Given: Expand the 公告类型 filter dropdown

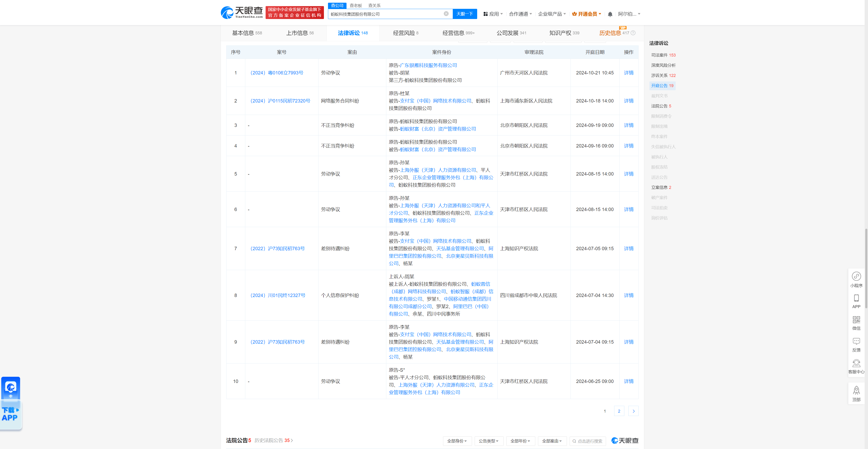Looking at the screenshot, I should click(488, 441).
